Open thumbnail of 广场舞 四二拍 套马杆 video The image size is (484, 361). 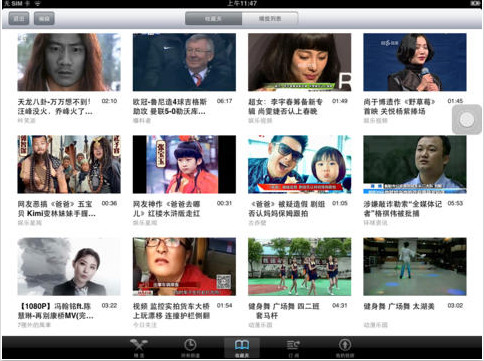pos(300,267)
